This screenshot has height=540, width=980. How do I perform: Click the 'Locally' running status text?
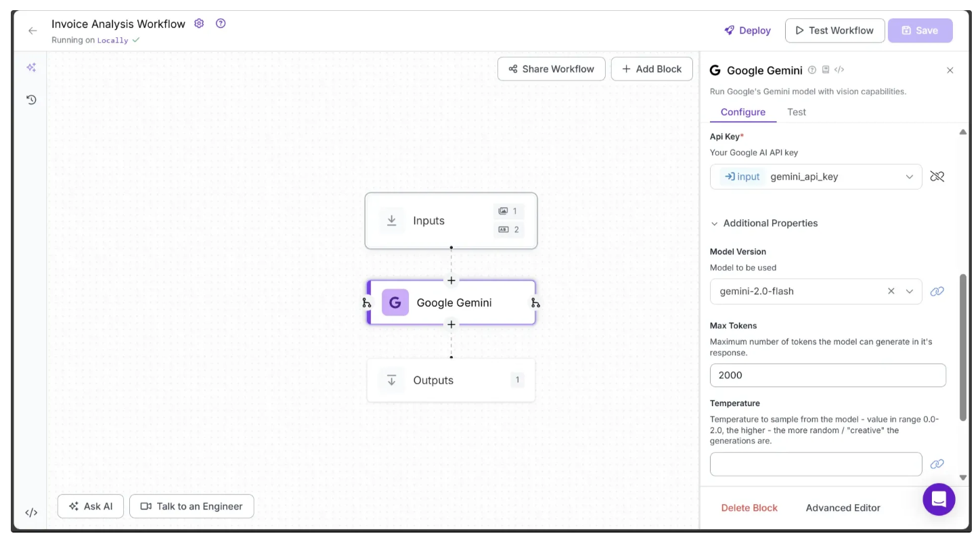[112, 41]
